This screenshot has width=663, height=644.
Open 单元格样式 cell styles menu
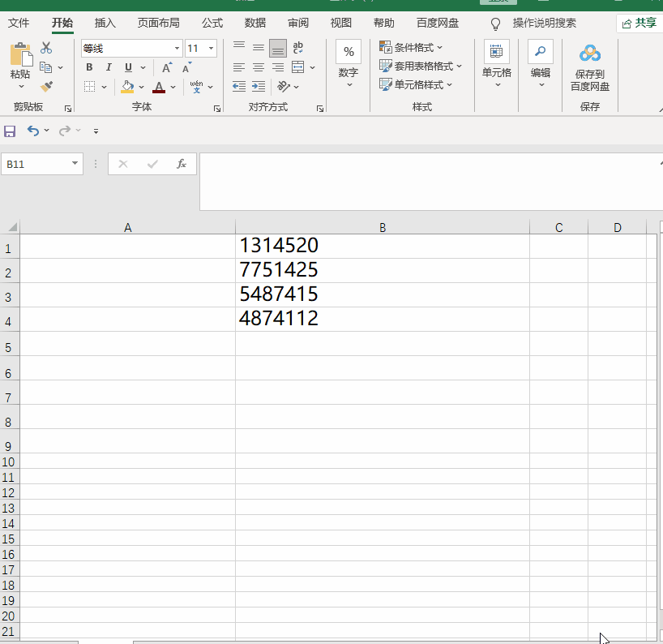point(416,84)
